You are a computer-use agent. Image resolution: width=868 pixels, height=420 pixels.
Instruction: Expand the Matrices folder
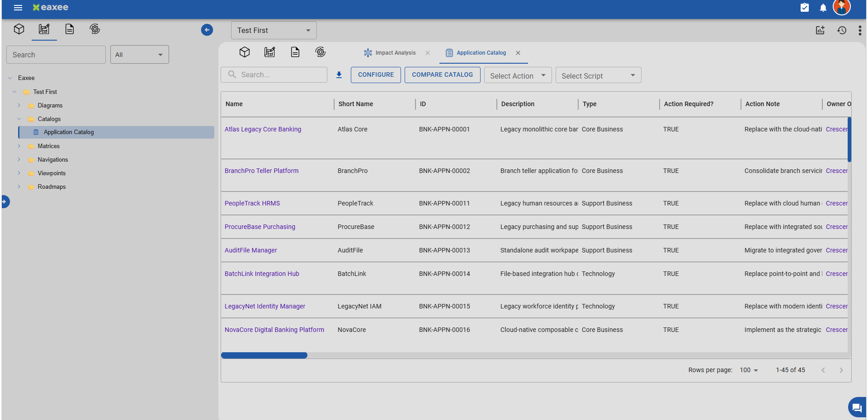click(19, 146)
